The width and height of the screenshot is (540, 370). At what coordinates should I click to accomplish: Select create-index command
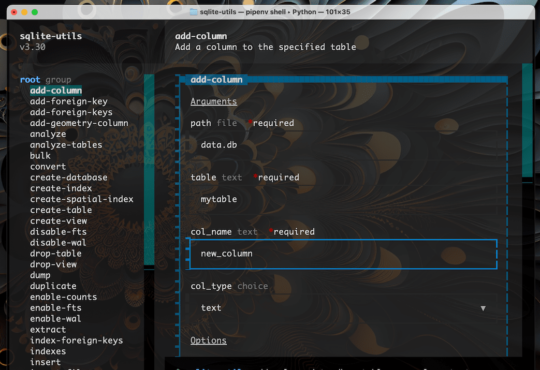(61, 188)
